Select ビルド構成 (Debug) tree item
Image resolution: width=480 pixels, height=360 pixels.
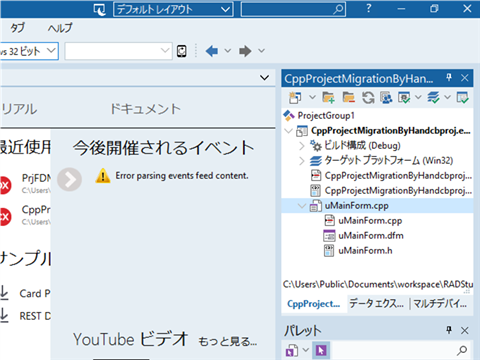(x=362, y=146)
